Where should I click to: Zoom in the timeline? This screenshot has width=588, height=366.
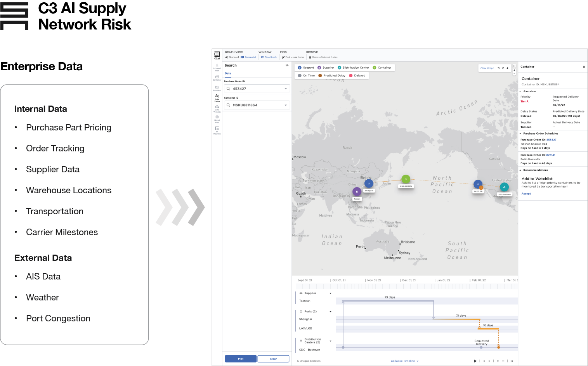click(498, 361)
